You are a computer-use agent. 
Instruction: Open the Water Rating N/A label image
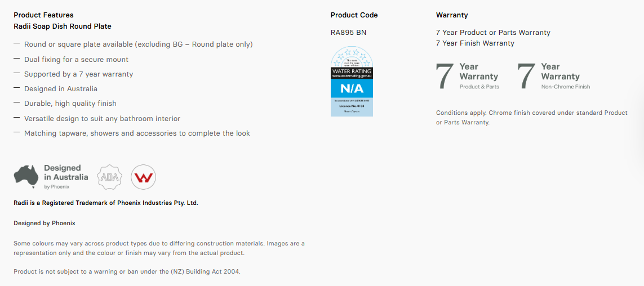click(352, 81)
